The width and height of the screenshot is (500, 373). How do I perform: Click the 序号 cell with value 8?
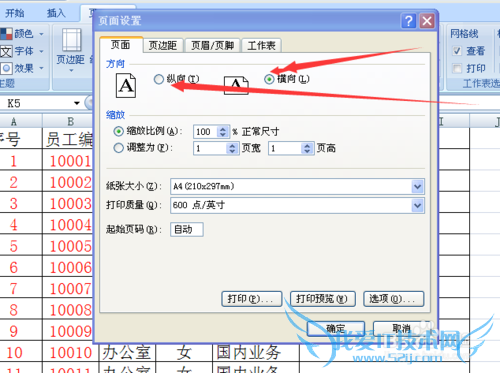21,310
